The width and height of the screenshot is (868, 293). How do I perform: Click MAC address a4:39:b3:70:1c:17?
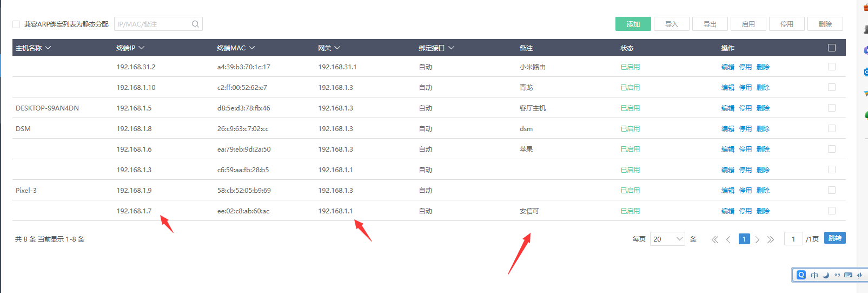click(x=244, y=67)
